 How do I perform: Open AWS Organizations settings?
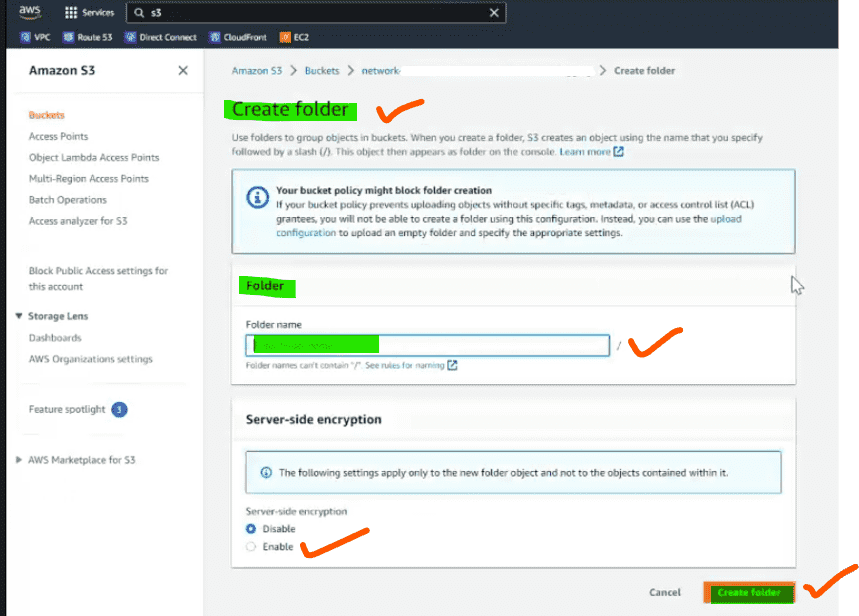click(x=90, y=359)
